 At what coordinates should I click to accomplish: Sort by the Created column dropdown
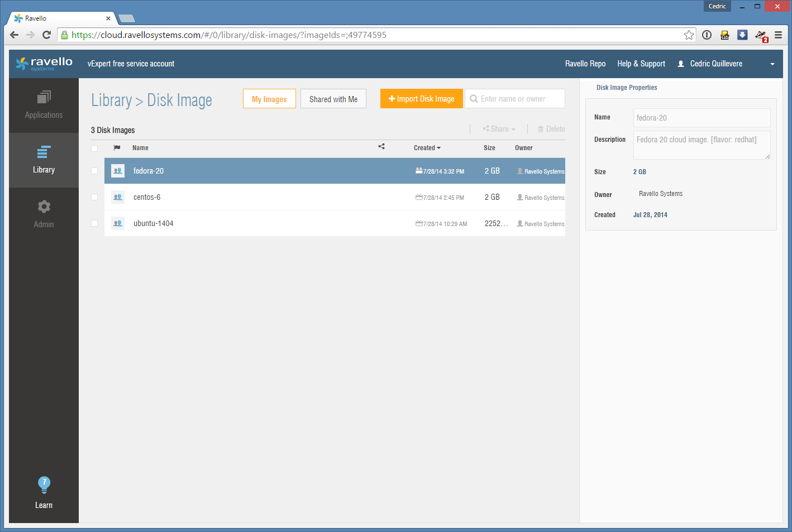coord(427,148)
